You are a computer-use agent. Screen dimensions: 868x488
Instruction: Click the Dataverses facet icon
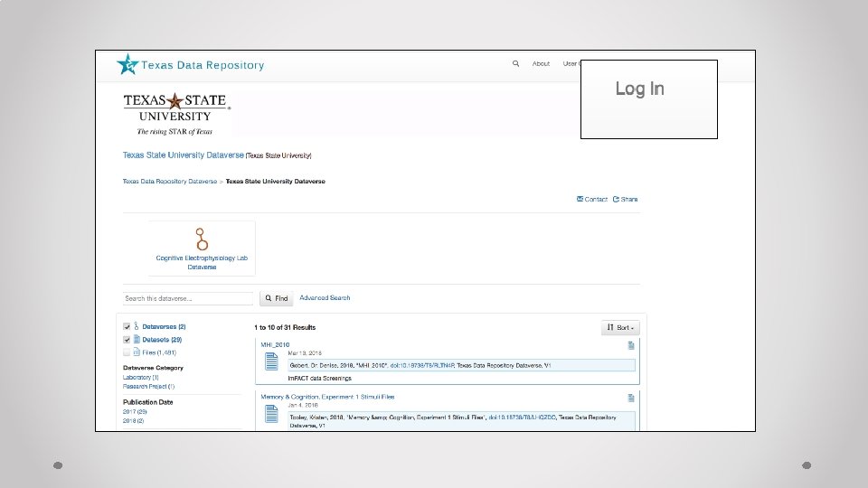(137, 326)
